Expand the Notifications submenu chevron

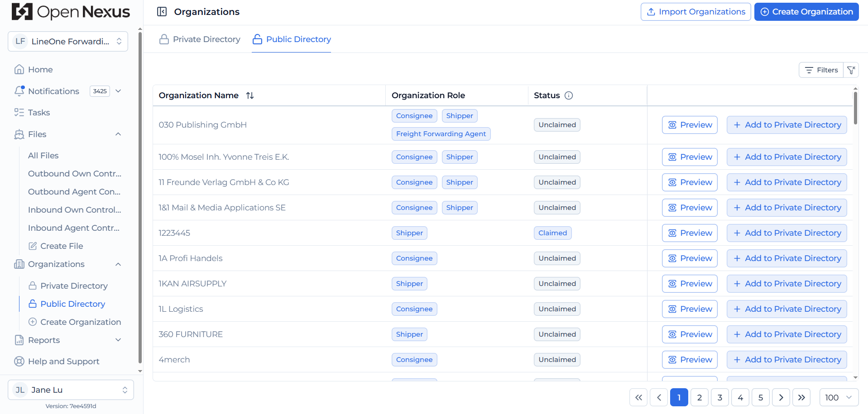(x=118, y=91)
